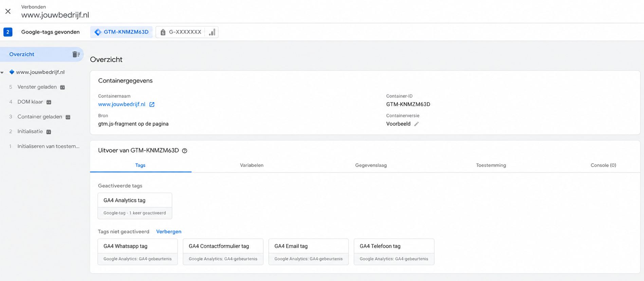Edit container version with the pencil icon

point(417,124)
